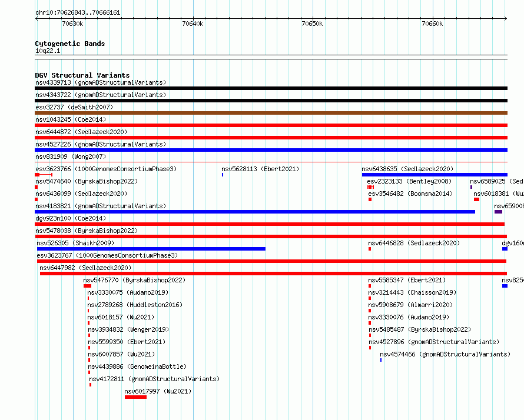Select nsv3330075 Audano2019 label
The height and width of the screenshot is (420, 524).
click(x=128, y=292)
